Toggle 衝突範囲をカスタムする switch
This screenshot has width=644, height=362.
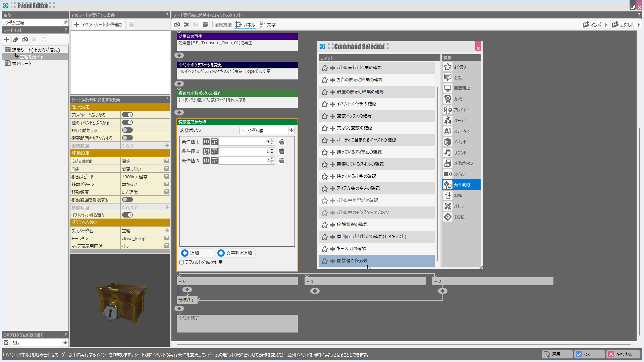click(x=127, y=138)
